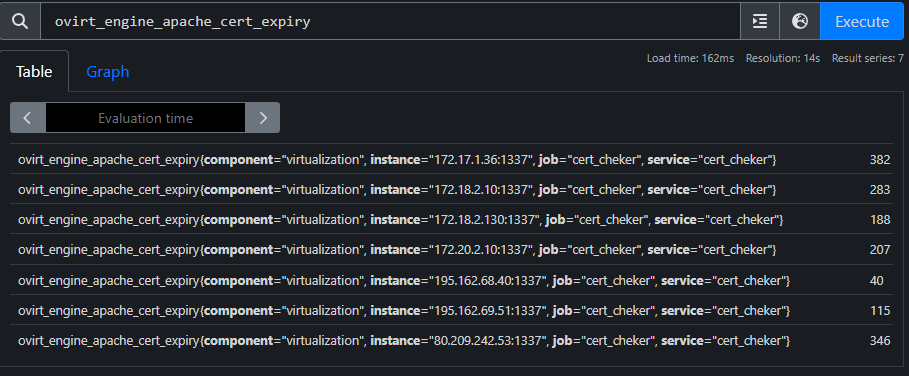This screenshot has height=376, width=909.
Task: Step evaluation time backward with left chevron
Action: point(27,118)
